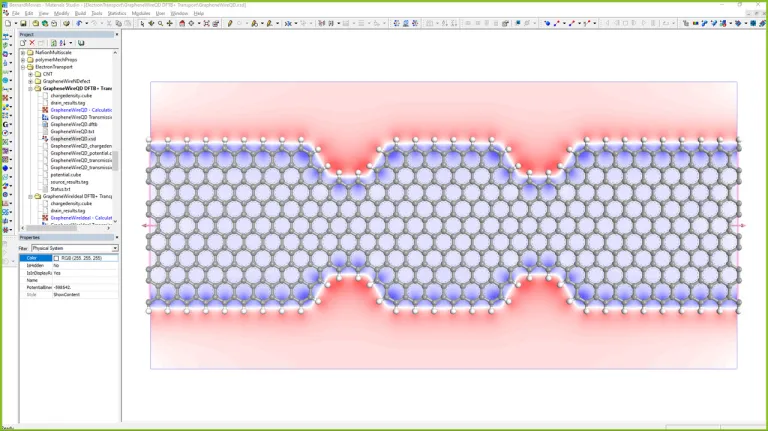Image resolution: width=768 pixels, height=431 pixels.
Task: Open the Physical System filter dropdown
Action: [115, 248]
